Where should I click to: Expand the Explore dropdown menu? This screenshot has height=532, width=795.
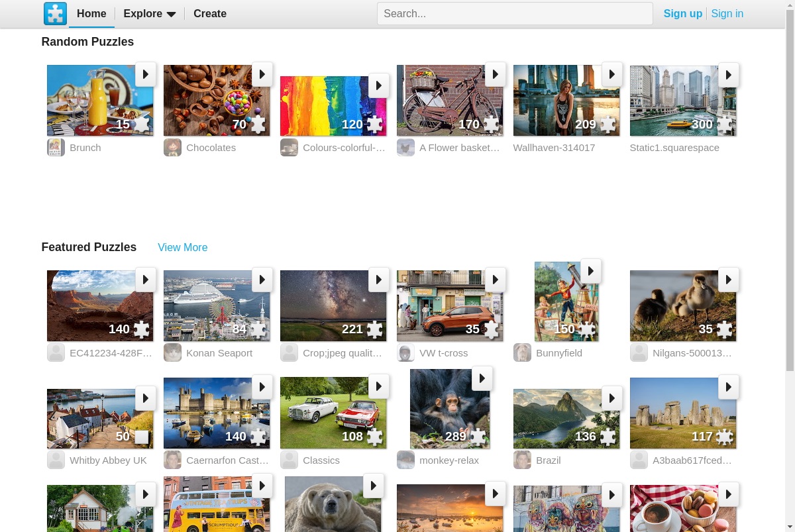click(150, 13)
